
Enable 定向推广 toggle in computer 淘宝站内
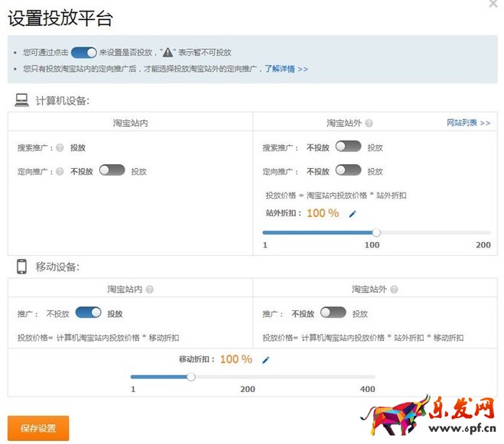pyautogui.click(x=112, y=170)
